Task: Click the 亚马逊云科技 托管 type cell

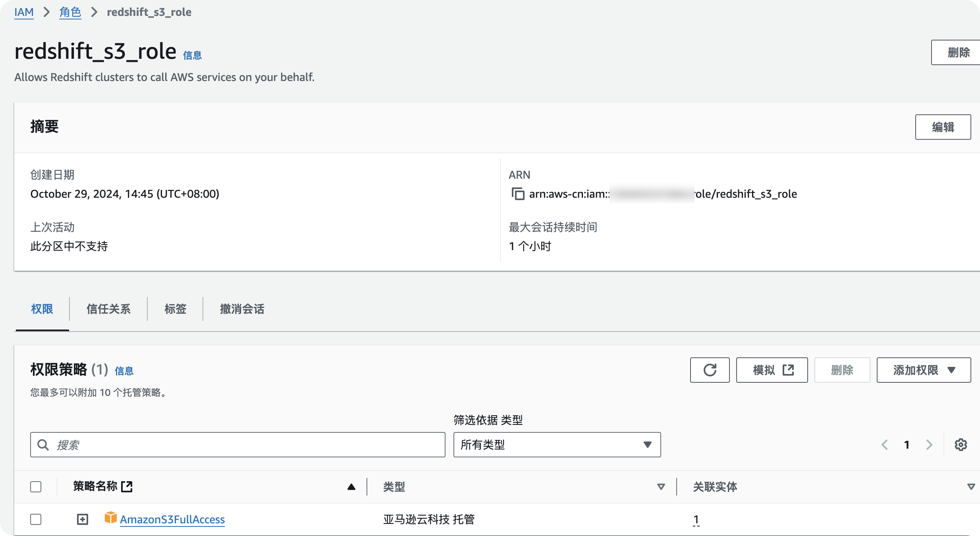Action: [429, 519]
